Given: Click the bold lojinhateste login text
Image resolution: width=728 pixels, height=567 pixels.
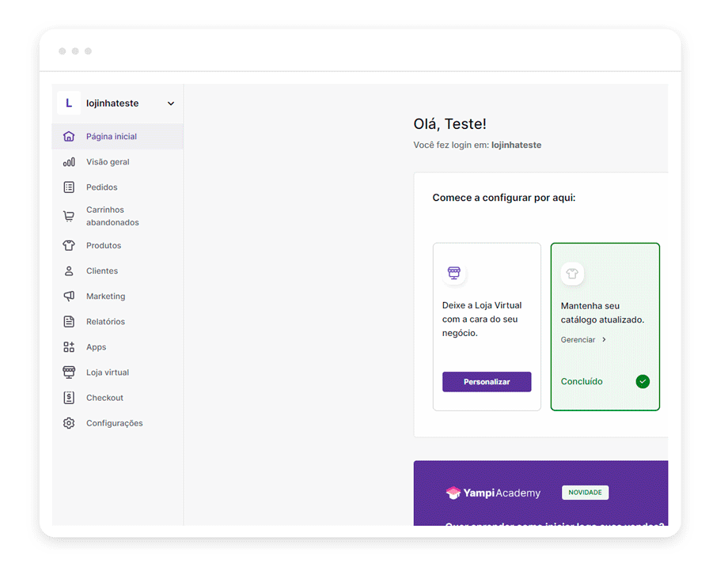Looking at the screenshot, I should pos(516,145).
